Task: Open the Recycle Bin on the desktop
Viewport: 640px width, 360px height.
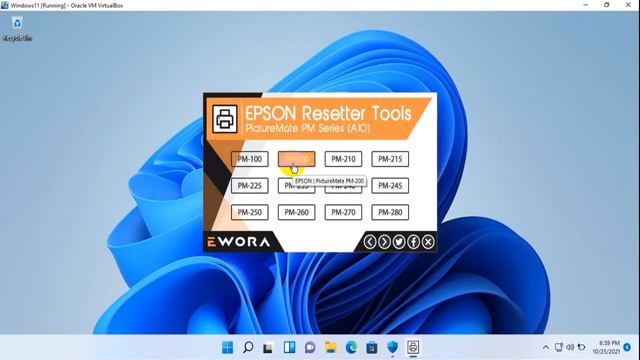Action: 17,29
